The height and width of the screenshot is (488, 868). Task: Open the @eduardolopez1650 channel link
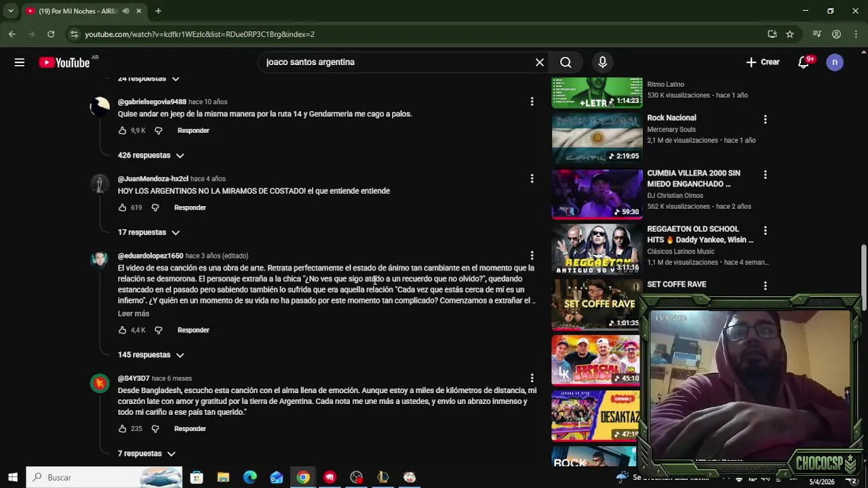(151, 256)
